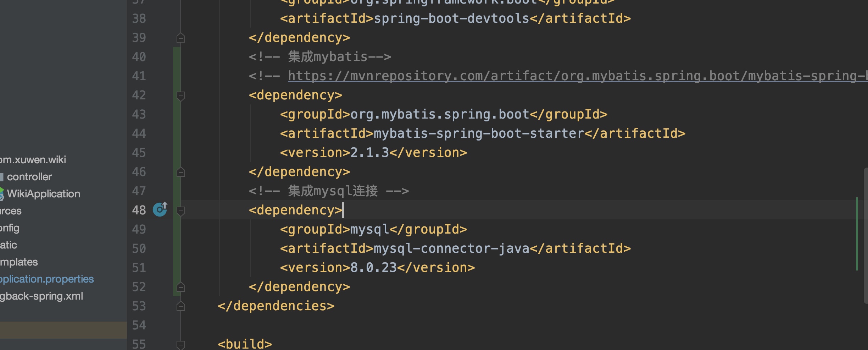The image size is (868, 350).
Task: Click line number 51 in the gutter
Action: tap(139, 268)
